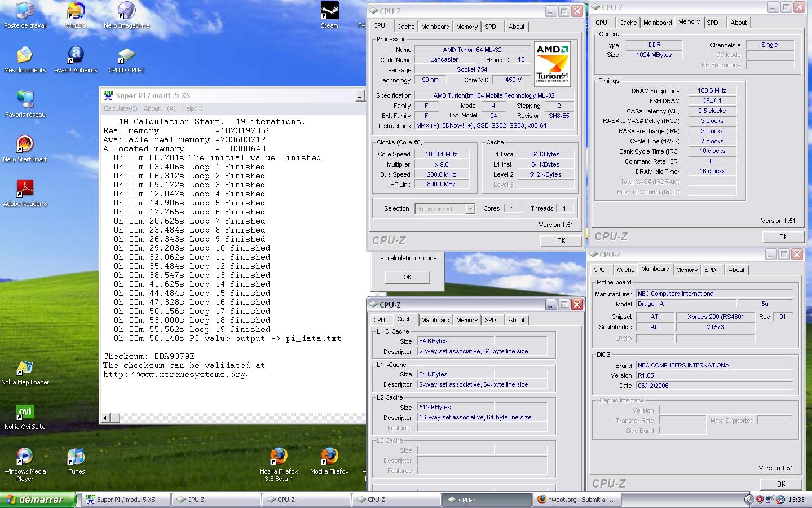Click Specification AMD Turion 64 Mobile field

tap(494, 95)
